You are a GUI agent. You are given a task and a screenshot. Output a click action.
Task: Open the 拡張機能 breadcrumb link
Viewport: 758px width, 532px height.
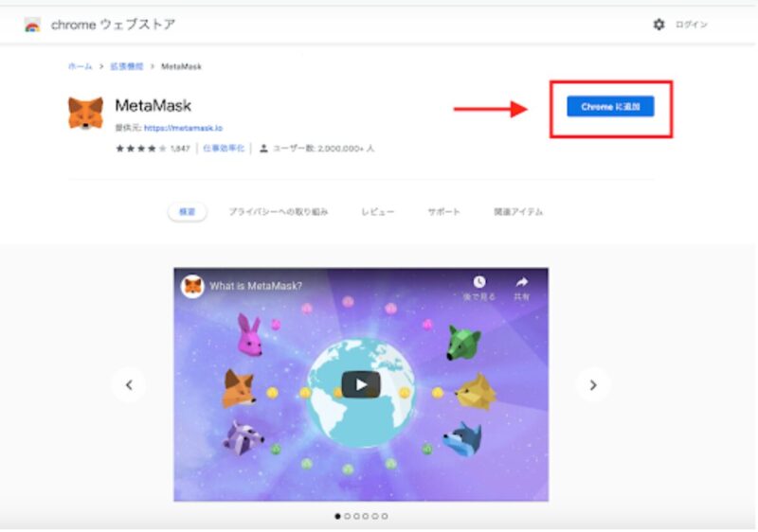coord(127,66)
